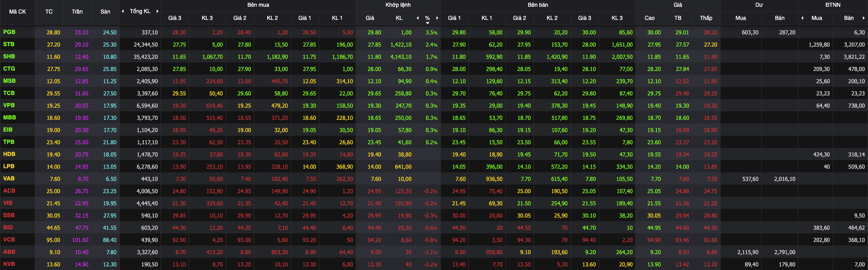Open the MSB stock symbol
Viewport: 868px width, 270px height.
(9, 81)
